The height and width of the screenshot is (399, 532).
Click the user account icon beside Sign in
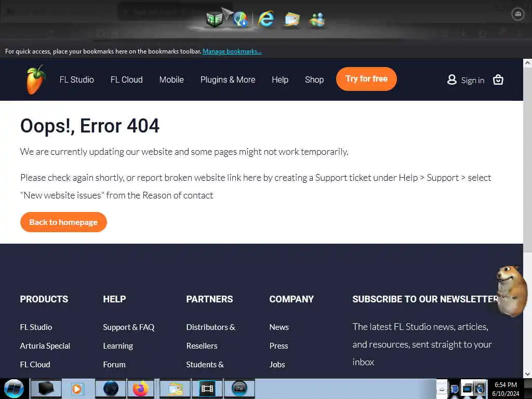coord(451,79)
